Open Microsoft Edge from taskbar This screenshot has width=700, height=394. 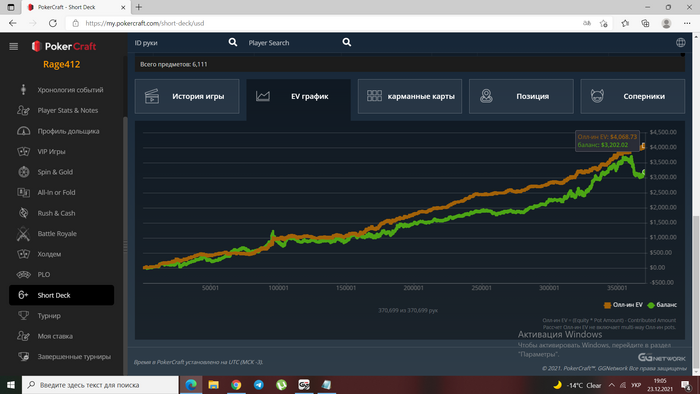point(191,385)
